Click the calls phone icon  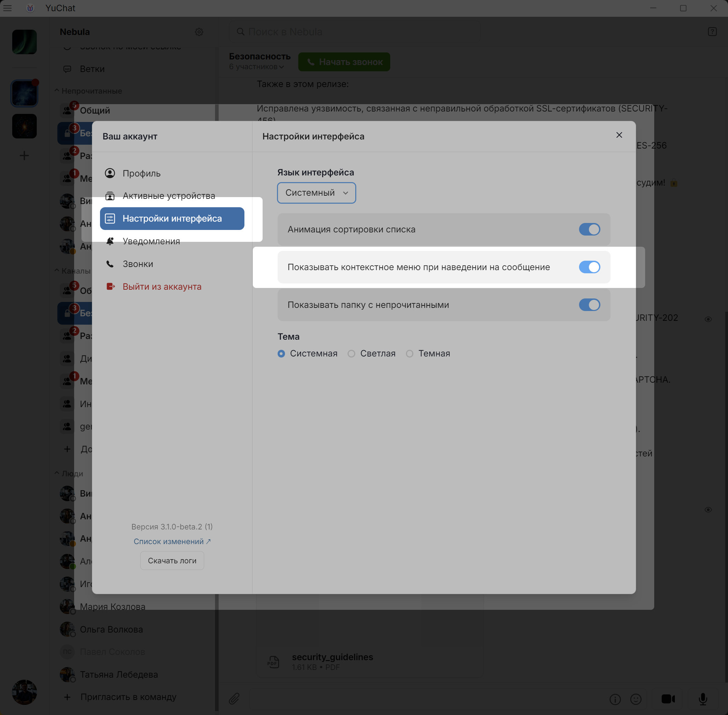(x=110, y=264)
